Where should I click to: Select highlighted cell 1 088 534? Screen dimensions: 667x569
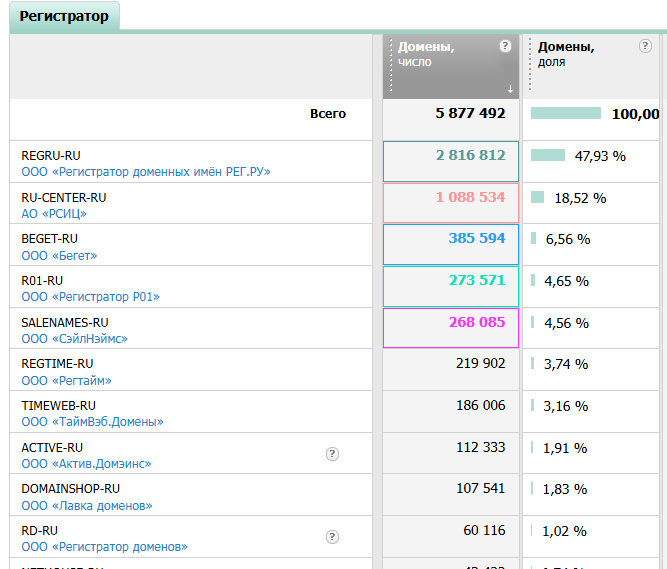pyautogui.click(x=451, y=203)
